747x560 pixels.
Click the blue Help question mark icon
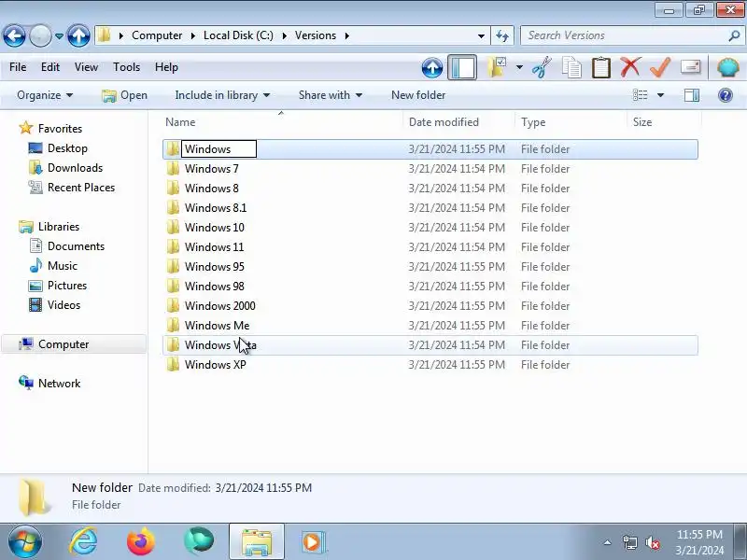pos(726,95)
